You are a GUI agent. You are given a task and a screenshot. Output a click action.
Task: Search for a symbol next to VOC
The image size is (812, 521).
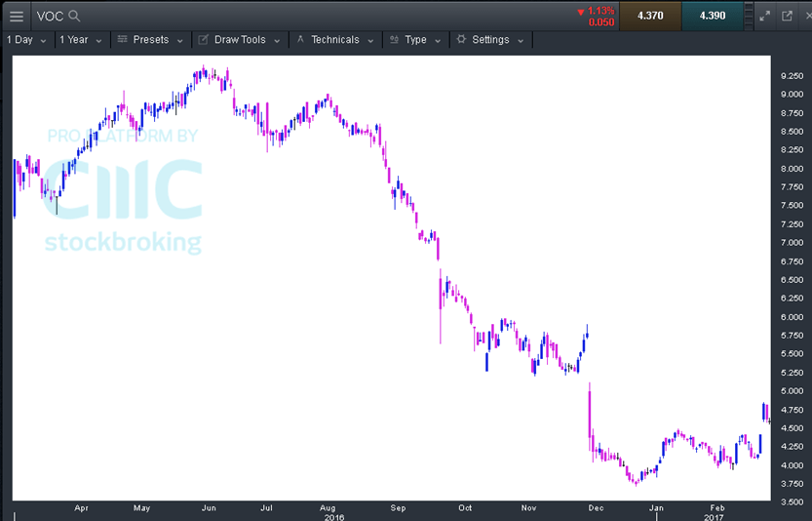click(x=74, y=16)
